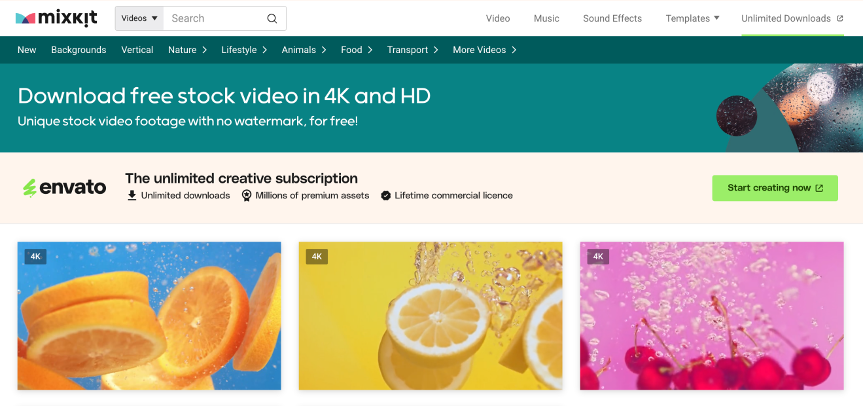864x406 pixels.
Task: Click the Lifetime commercial licence checkmark icon
Action: 386,196
